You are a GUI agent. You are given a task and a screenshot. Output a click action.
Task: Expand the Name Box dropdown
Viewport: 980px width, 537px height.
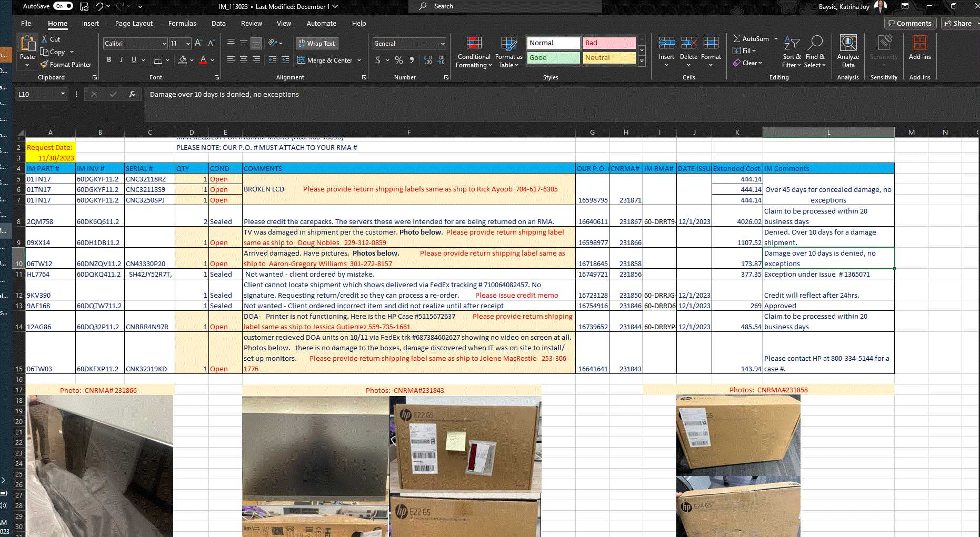point(63,94)
